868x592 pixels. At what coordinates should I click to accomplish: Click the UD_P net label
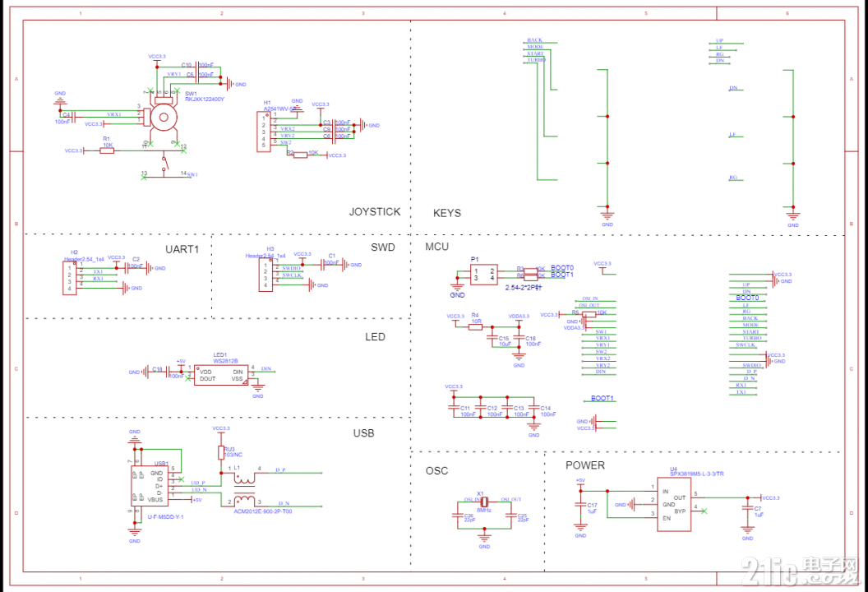198,483
